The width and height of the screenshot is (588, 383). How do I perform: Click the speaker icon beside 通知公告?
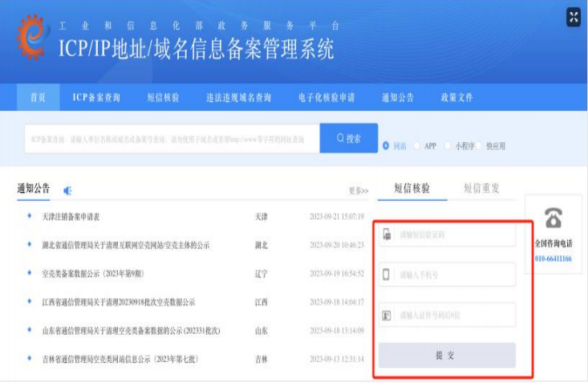click(x=67, y=190)
